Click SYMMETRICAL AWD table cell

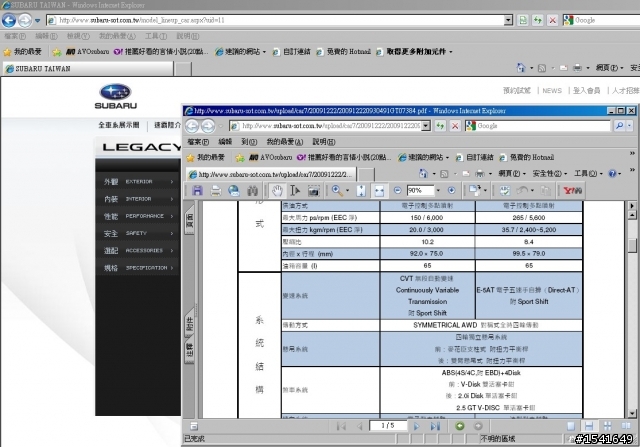480,325
